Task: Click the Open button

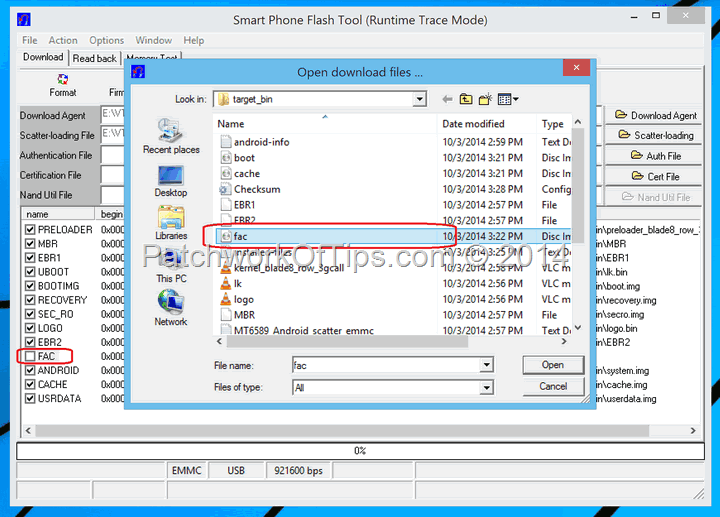Action: [553, 365]
